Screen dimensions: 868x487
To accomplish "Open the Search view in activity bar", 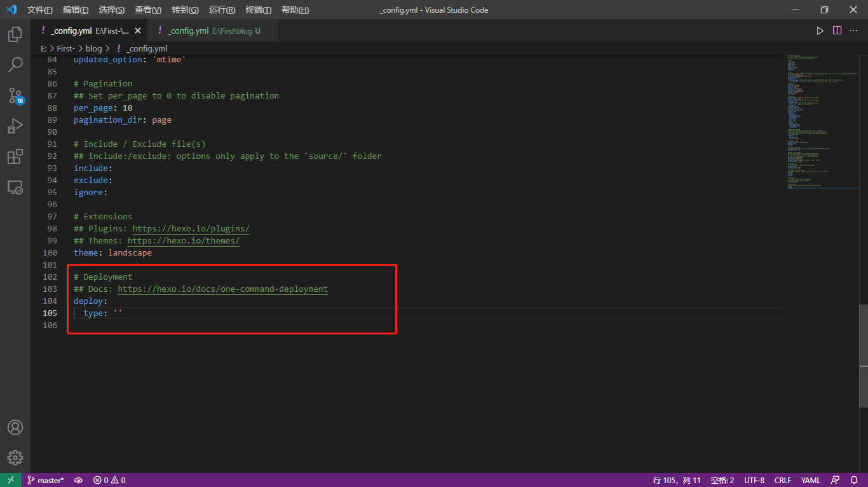I will pyautogui.click(x=15, y=65).
